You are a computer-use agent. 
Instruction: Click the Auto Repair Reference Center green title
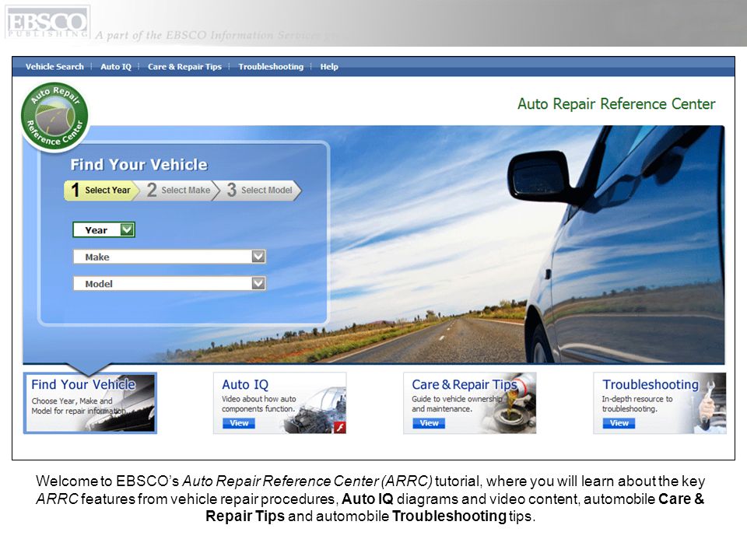pyautogui.click(x=616, y=103)
